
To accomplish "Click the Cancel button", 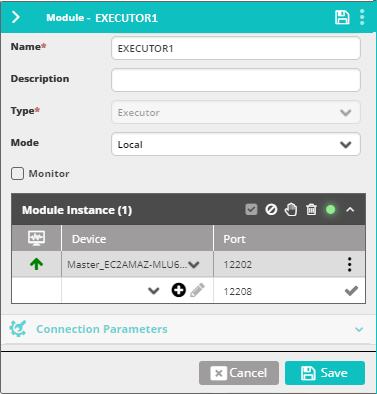I will click(239, 373).
